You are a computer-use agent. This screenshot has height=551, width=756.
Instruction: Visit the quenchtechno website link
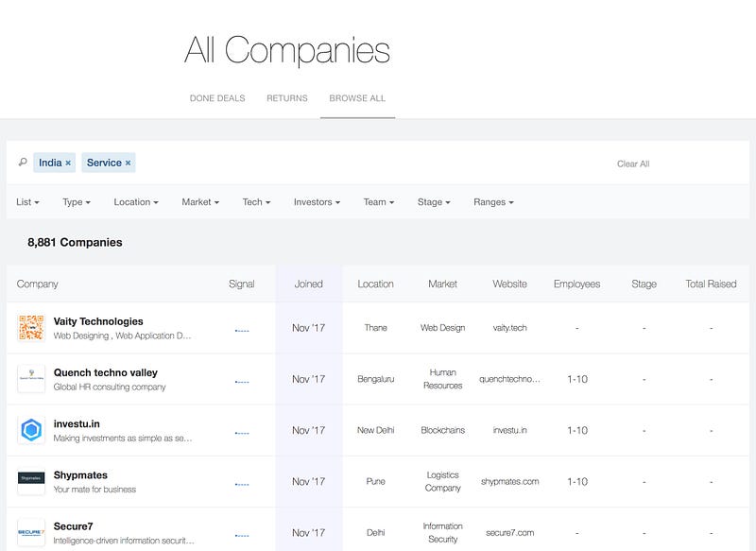[x=509, y=379]
